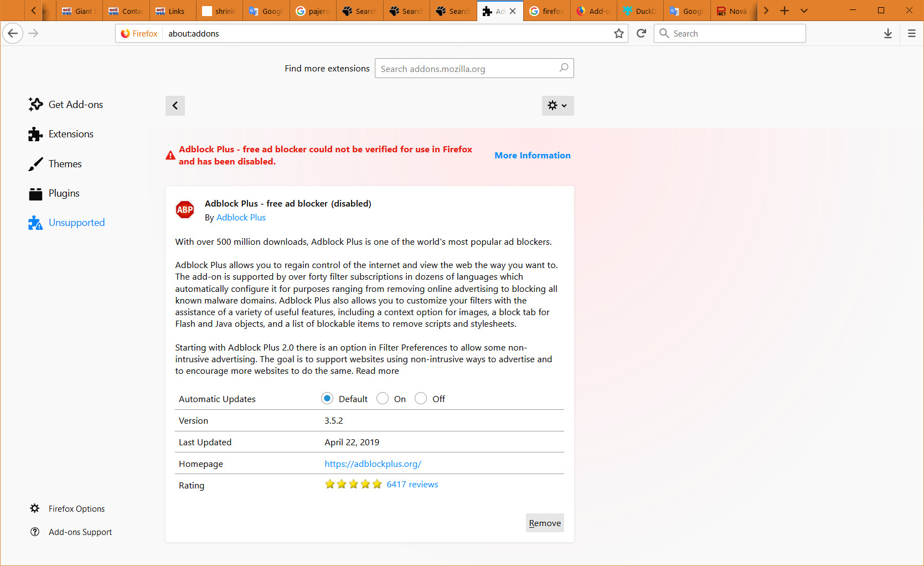Open a new tab with the plus button
924x566 pixels.
pyautogui.click(x=784, y=11)
